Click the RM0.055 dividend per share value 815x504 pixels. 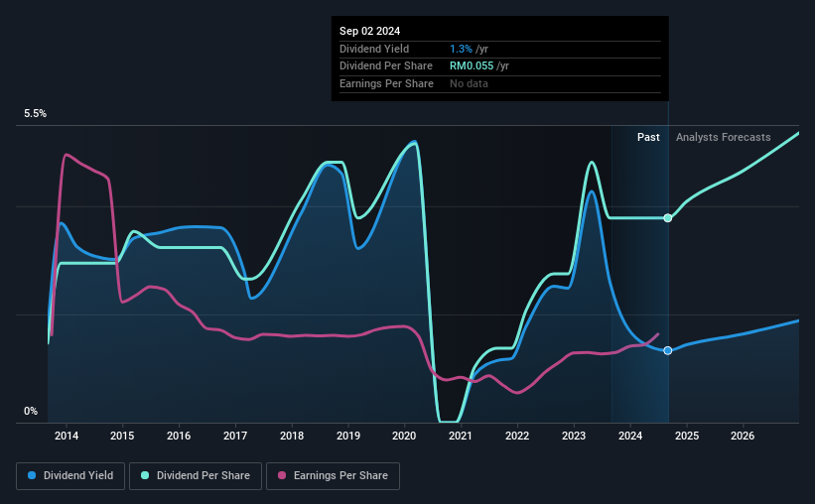472,66
